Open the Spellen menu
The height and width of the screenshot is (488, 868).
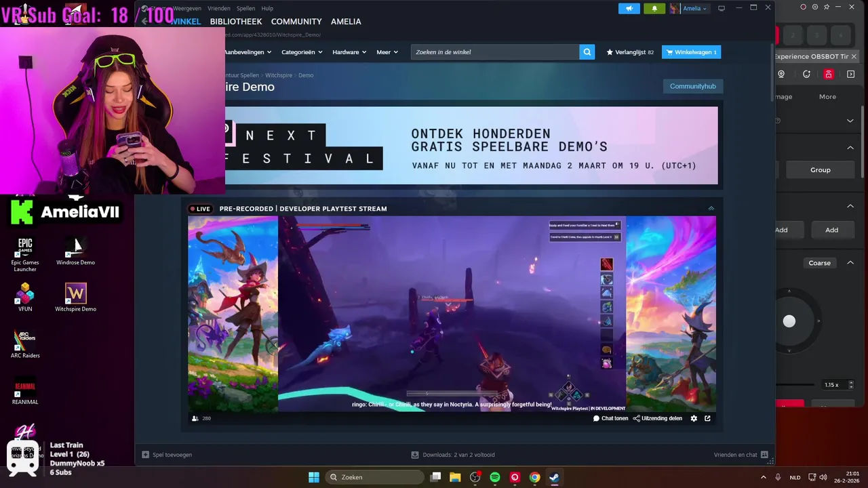tap(245, 8)
